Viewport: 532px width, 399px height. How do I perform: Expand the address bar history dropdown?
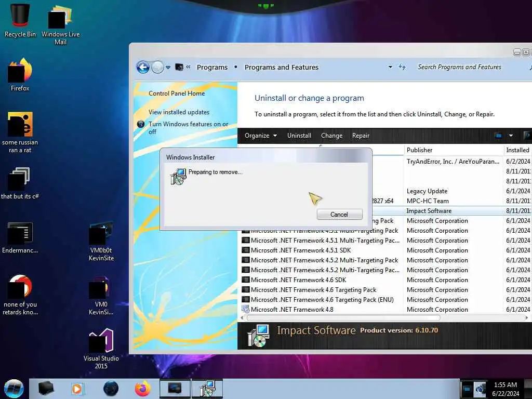390,67
